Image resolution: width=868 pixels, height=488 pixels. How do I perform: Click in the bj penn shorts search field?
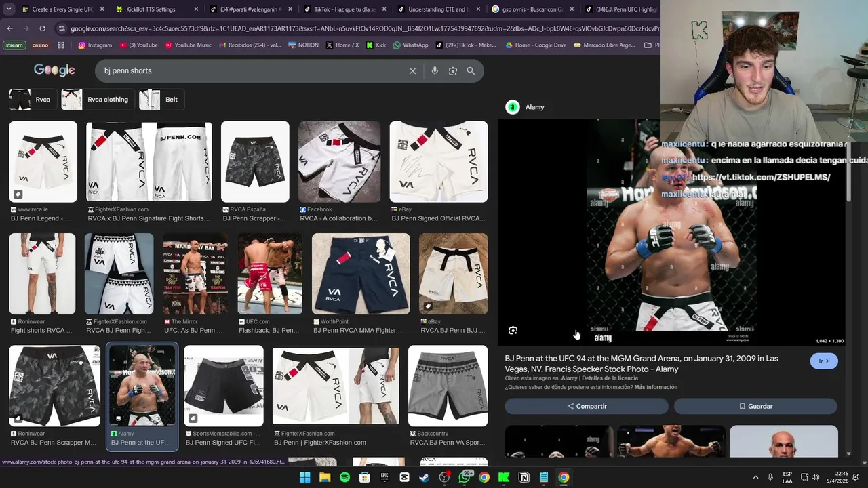[x=251, y=70]
